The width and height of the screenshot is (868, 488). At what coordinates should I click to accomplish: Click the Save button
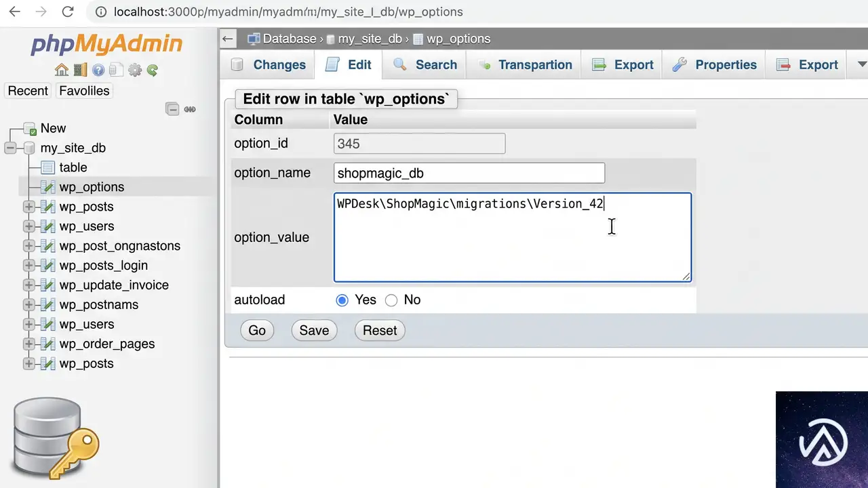[314, 330]
